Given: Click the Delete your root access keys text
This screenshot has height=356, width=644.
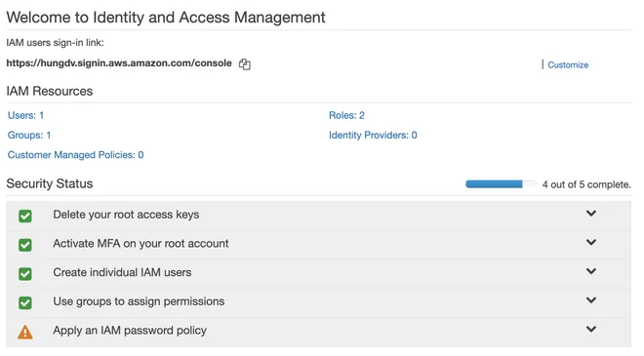Looking at the screenshot, I should click(126, 215).
